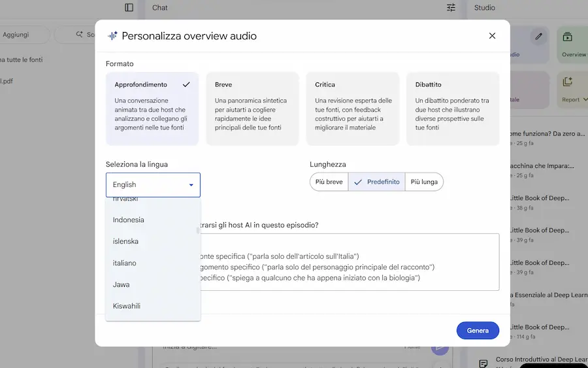Open the video Overview card icon

[x=567, y=37]
